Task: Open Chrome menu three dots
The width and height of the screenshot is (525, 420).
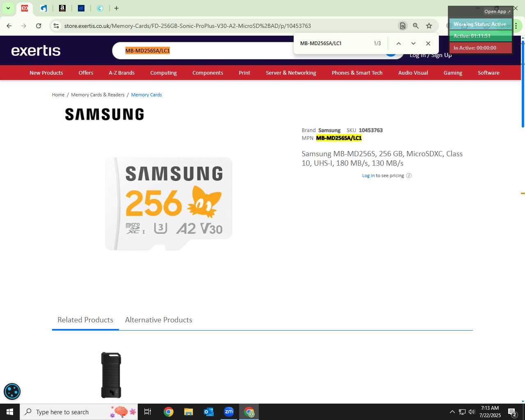Action: 516,26
